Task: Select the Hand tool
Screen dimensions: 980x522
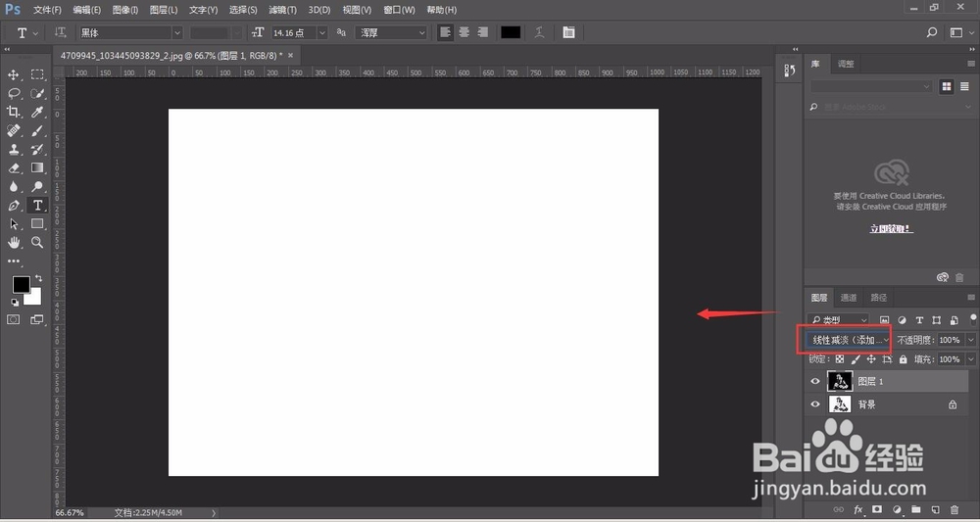Action: point(13,242)
